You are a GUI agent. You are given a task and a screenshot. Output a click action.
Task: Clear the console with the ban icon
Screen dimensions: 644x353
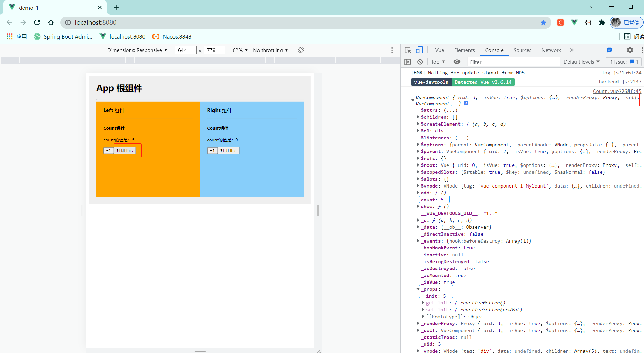click(x=420, y=62)
